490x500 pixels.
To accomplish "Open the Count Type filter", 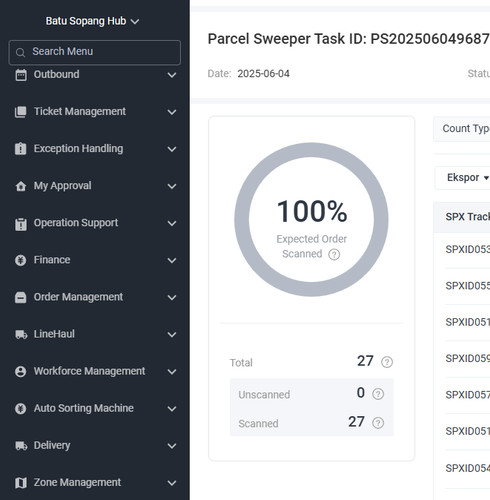I will coord(463,129).
